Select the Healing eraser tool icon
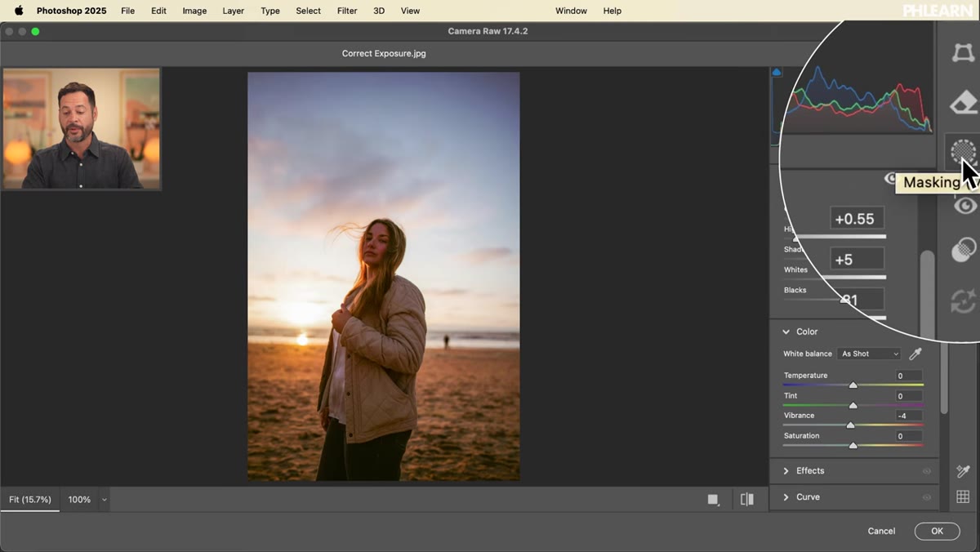Screen dimensions: 980x552 (964, 103)
